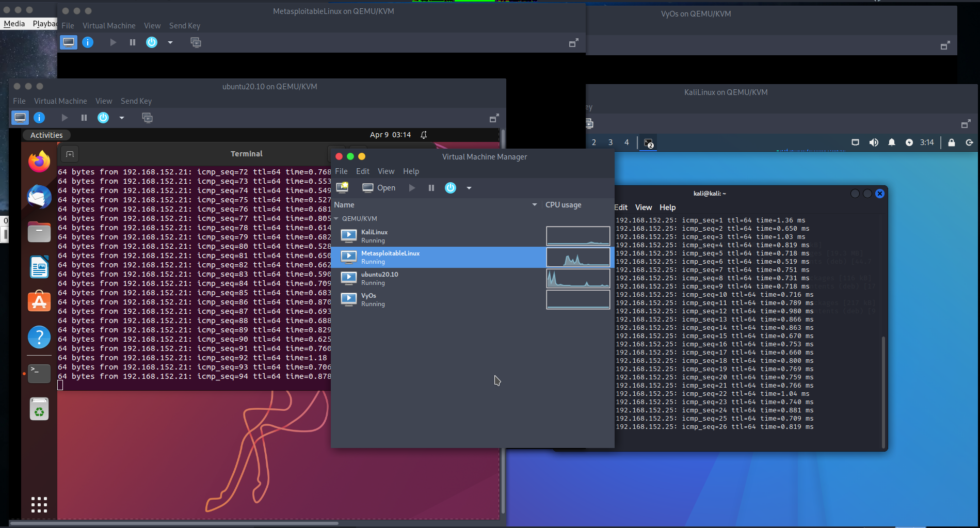Pause selected VM in Virtual Machine Manager
The image size is (980, 528).
(431, 188)
